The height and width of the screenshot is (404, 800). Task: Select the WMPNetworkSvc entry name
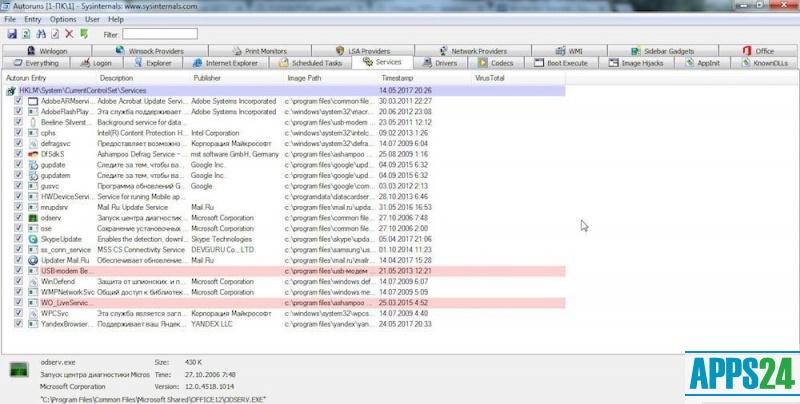point(68,292)
